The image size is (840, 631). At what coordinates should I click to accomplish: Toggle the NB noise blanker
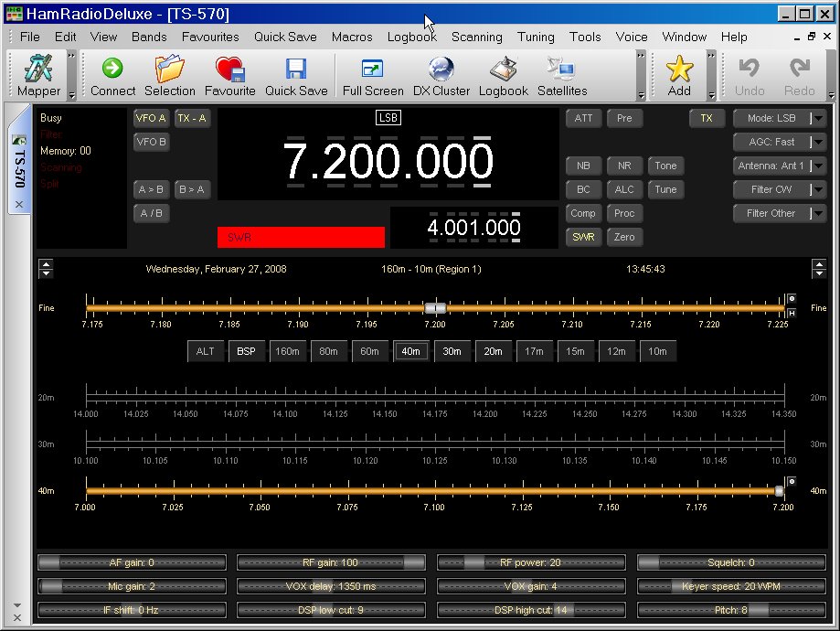[x=583, y=166]
